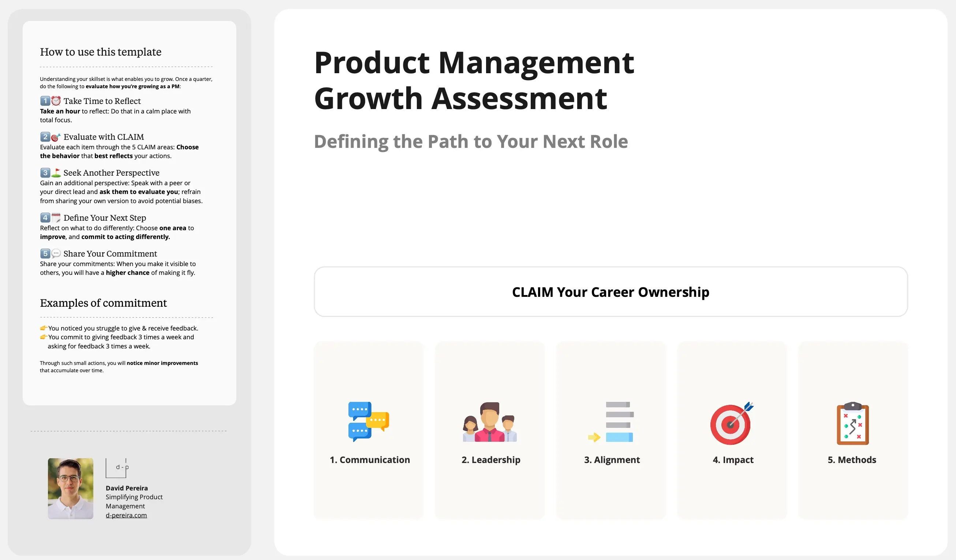The image size is (956, 560).
Task: Open the d-pereira.com link
Action: pos(126,515)
